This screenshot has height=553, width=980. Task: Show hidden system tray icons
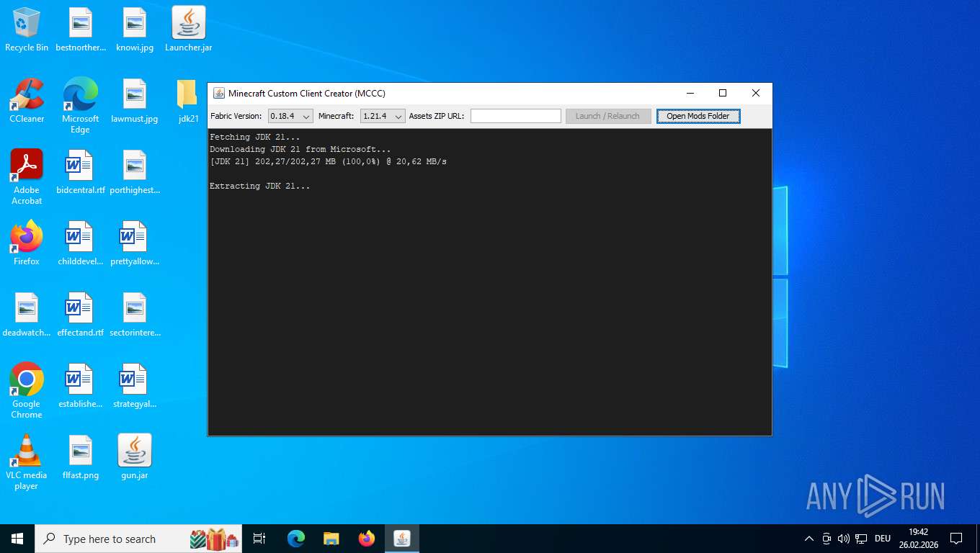(x=808, y=539)
